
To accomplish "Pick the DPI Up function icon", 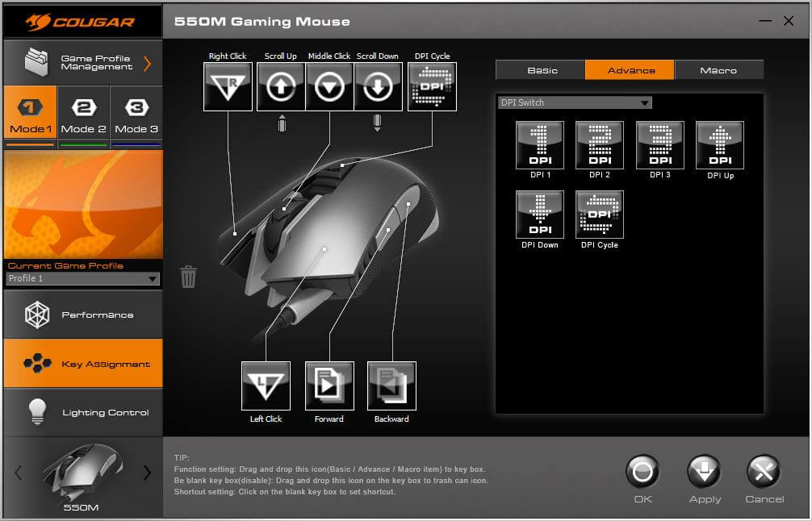I will 719,145.
